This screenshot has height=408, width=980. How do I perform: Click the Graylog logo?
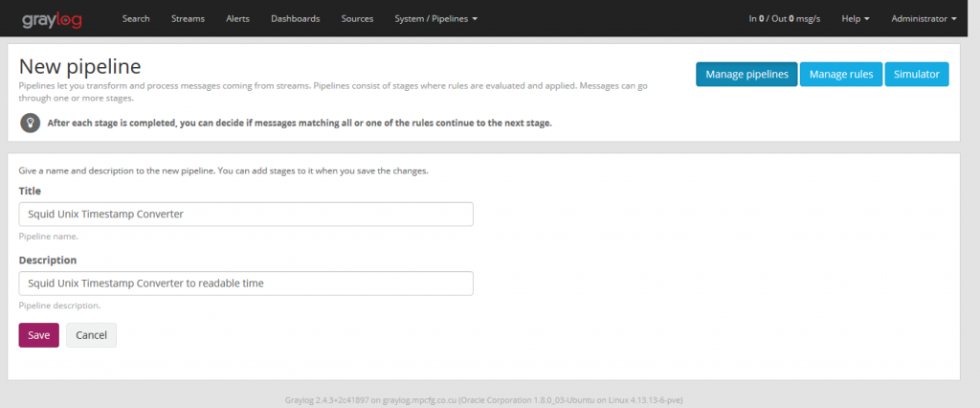pyautogui.click(x=52, y=19)
